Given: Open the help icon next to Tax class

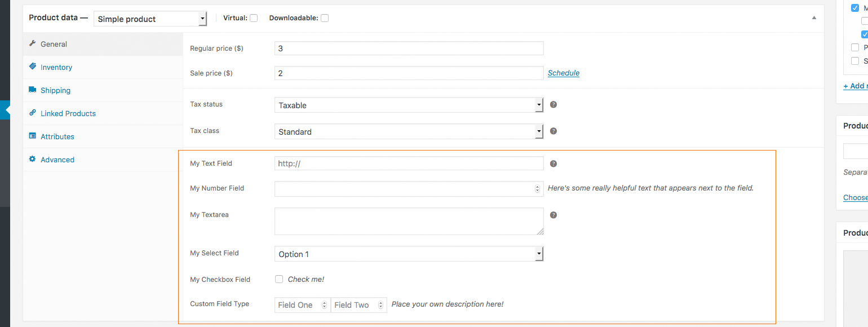Looking at the screenshot, I should point(553,131).
